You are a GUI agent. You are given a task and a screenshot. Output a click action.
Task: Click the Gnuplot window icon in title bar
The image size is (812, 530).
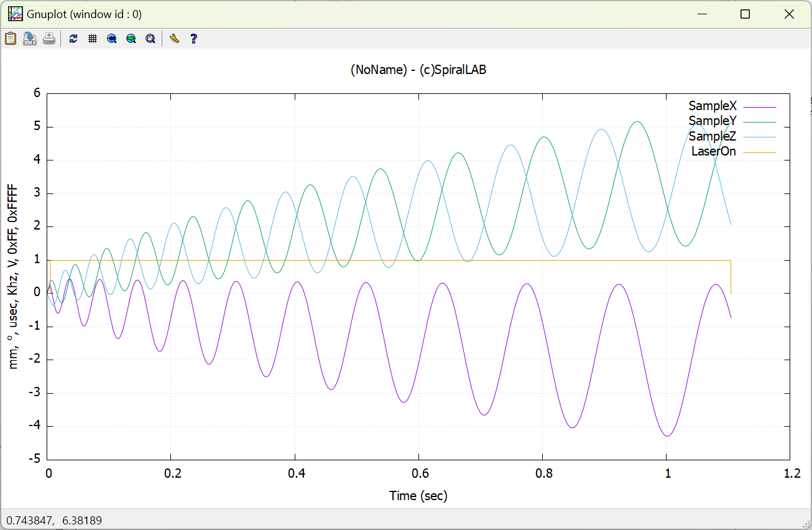[x=15, y=14]
